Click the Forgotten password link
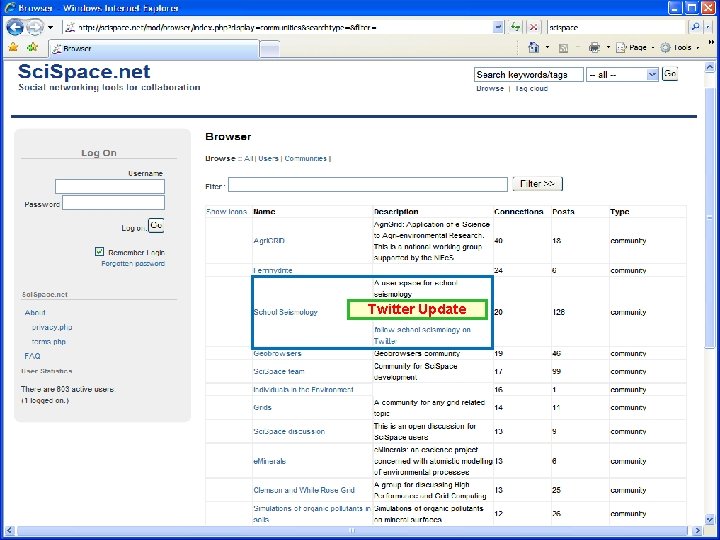The height and width of the screenshot is (540, 720). tap(133, 264)
